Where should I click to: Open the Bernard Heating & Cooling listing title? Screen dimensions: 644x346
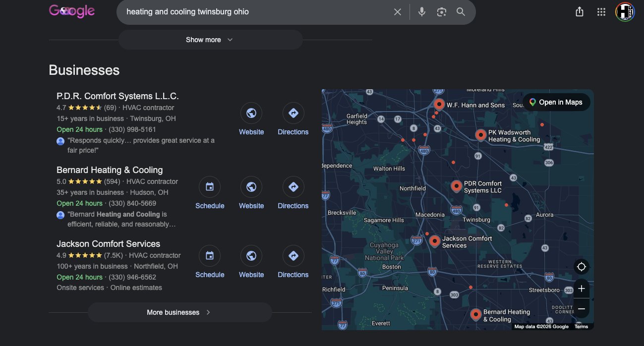[x=110, y=170]
